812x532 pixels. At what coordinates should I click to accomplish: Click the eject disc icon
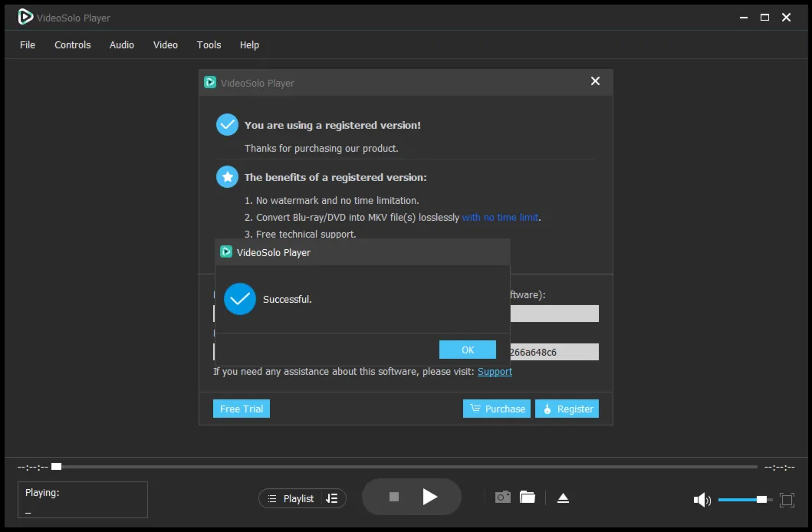point(563,498)
